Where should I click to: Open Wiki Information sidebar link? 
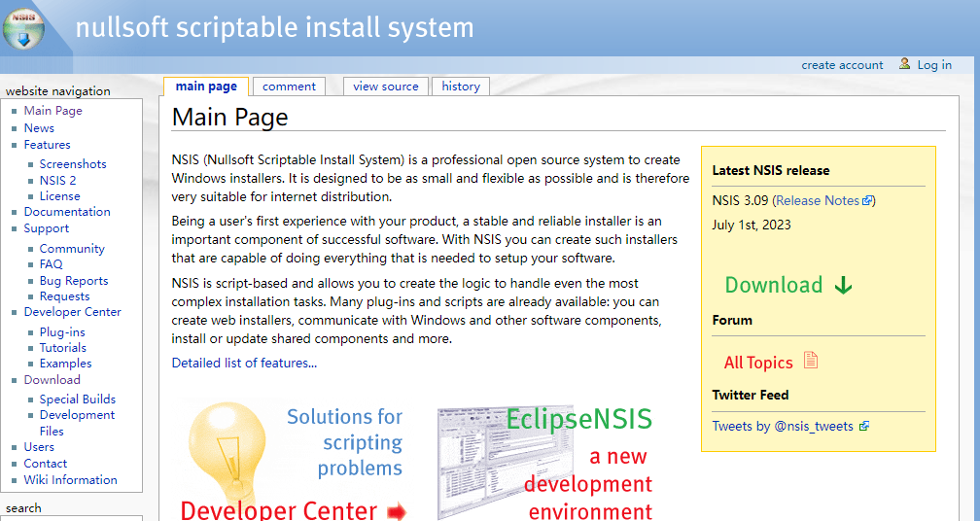pos(71,480)
